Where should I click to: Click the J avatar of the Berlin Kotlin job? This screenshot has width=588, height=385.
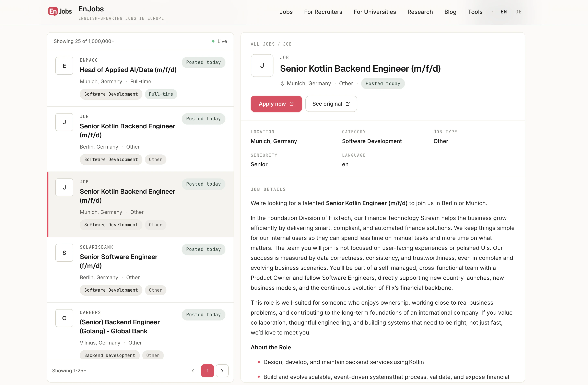pos(64,122)
